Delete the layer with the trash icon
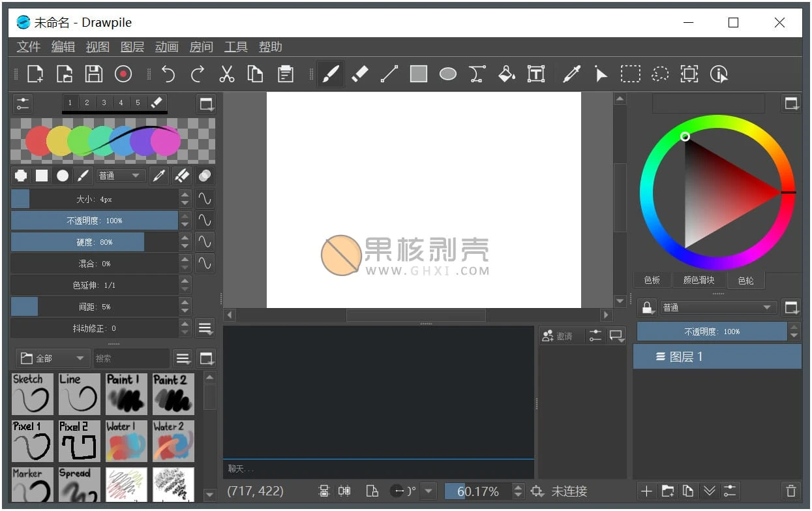Viewport: 812px width, 511px height. pos(791,491)
